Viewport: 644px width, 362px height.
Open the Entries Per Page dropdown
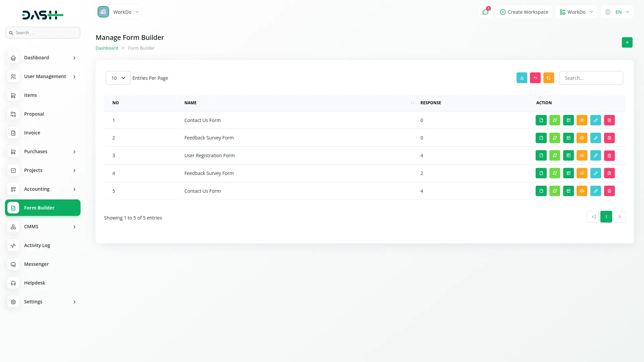[x=118, y=78]
